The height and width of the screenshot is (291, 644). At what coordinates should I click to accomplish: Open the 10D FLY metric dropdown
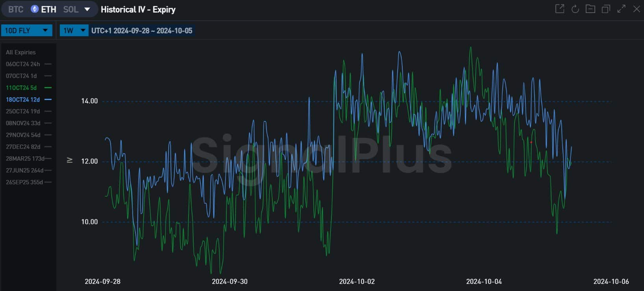[26, 30]
